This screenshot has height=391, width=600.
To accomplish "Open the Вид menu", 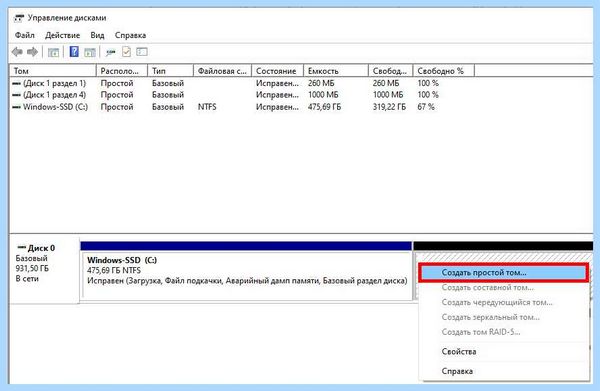I will point(97,35).
